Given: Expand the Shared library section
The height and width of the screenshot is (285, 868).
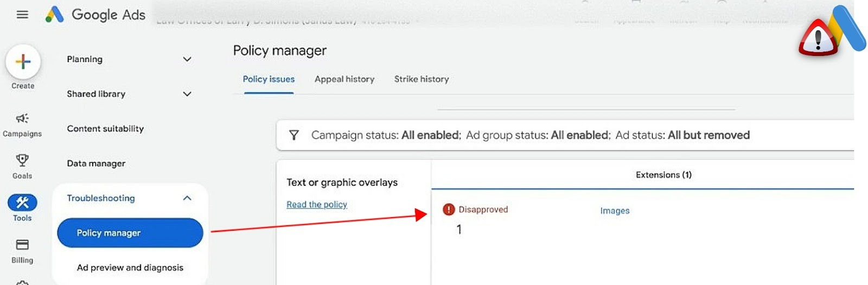Looking at the screenshot, I should coord(187,94).
